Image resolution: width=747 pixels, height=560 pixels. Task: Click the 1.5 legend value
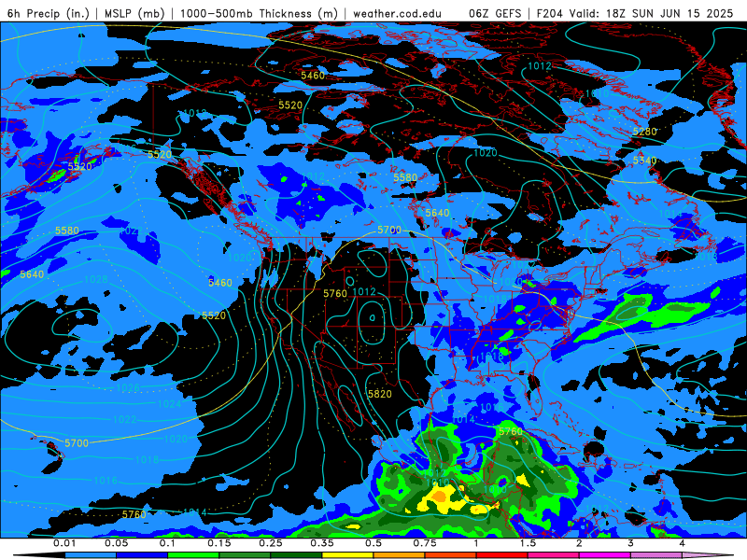coord(528,543)
